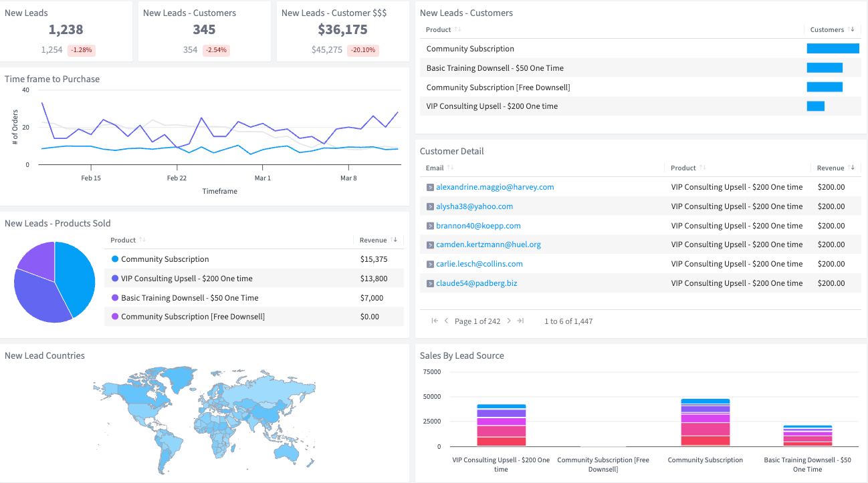Open brannon40@koepp.com email link
Viewport: 868px width, 483px height.
(478, 226)
